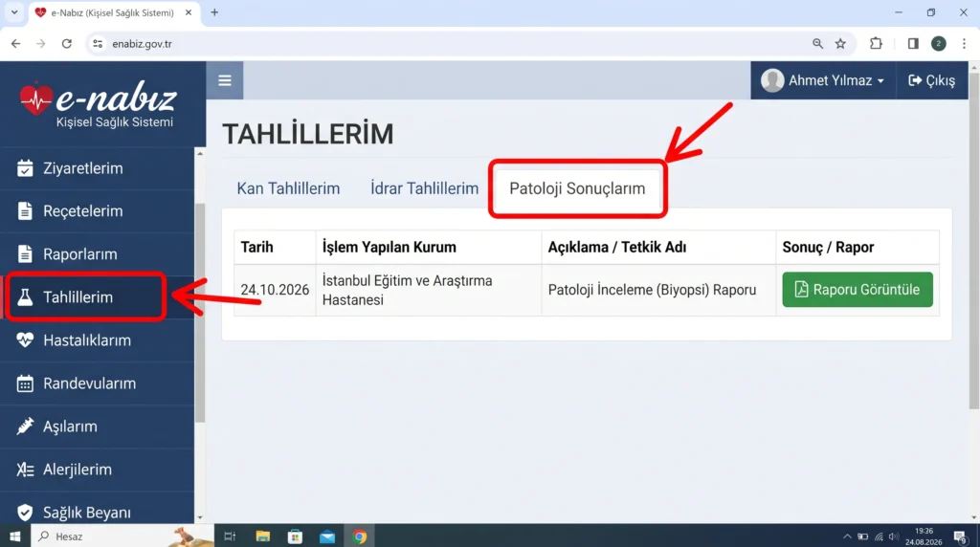Click the browser back arrow
This screenshot has width=980, height=547.
tap(15, 44)
